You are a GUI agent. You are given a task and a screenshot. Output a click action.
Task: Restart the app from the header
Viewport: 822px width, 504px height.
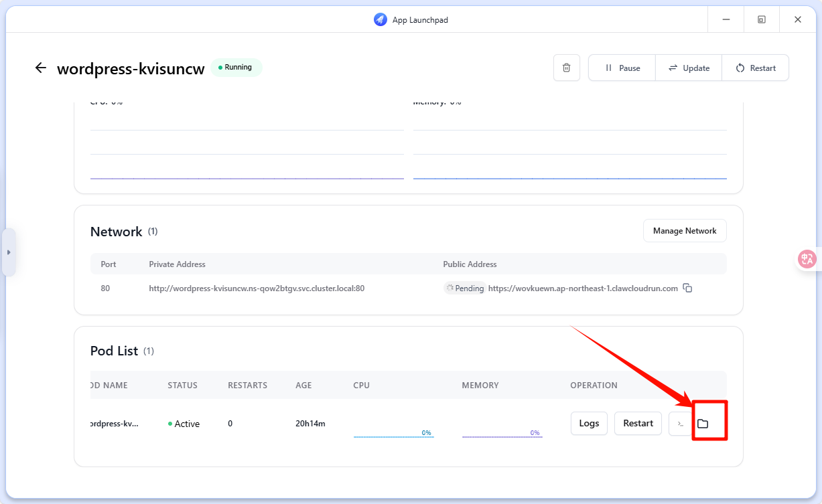(756, 68)
